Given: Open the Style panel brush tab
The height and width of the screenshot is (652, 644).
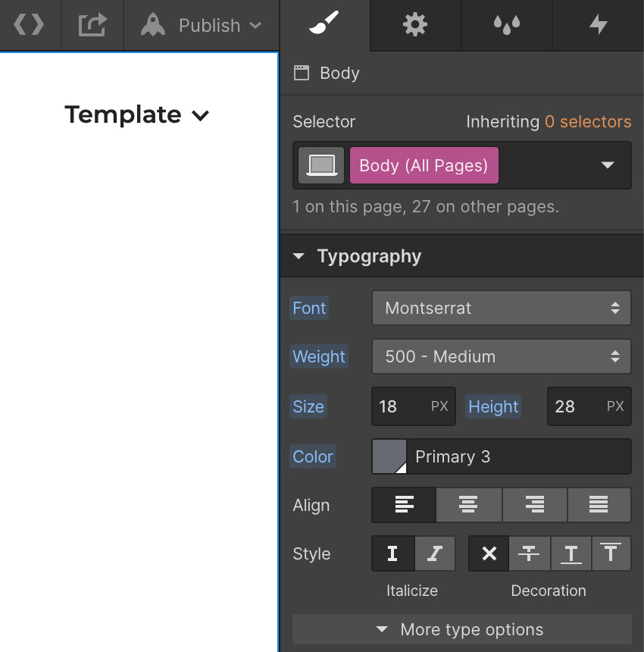Looking at the screenshot, I should 324,25.
